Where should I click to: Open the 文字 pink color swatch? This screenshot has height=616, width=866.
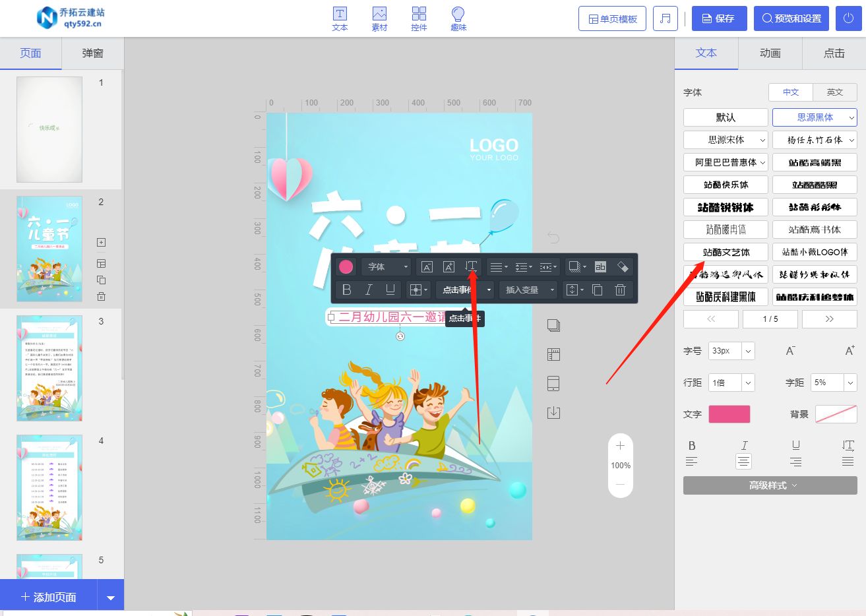729,414
